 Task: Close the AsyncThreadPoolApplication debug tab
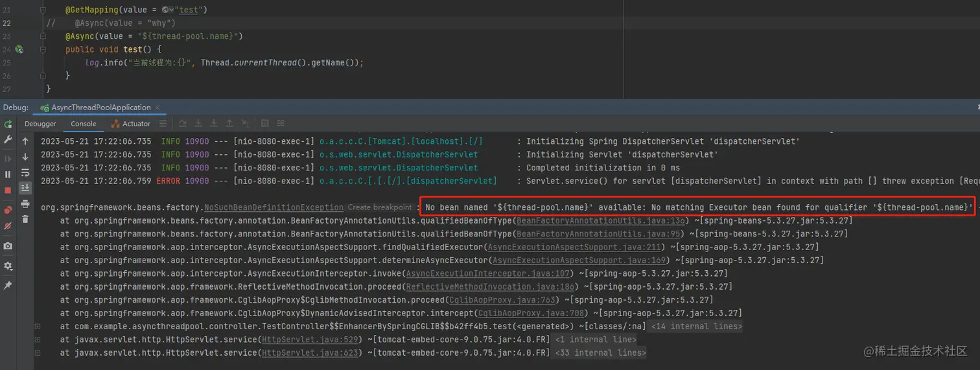coord(157,108)
